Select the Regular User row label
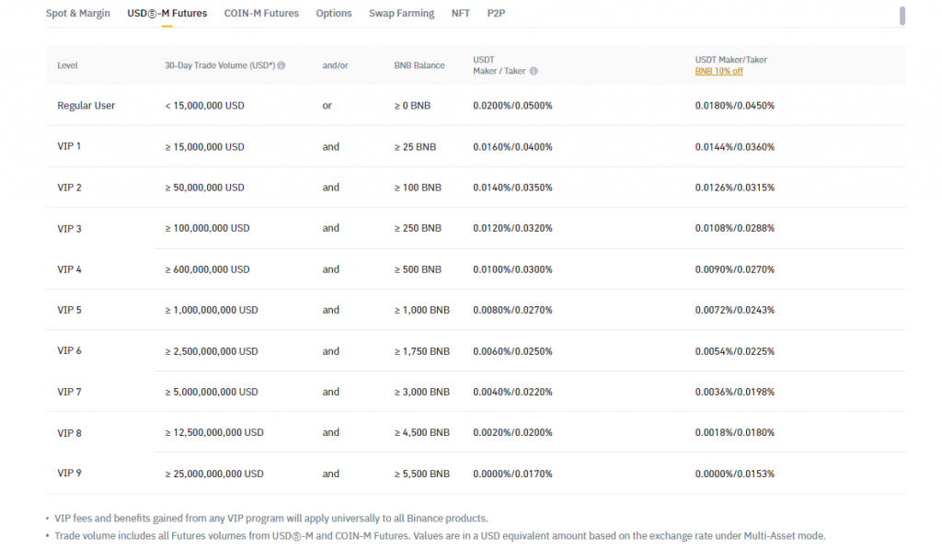 86,106
